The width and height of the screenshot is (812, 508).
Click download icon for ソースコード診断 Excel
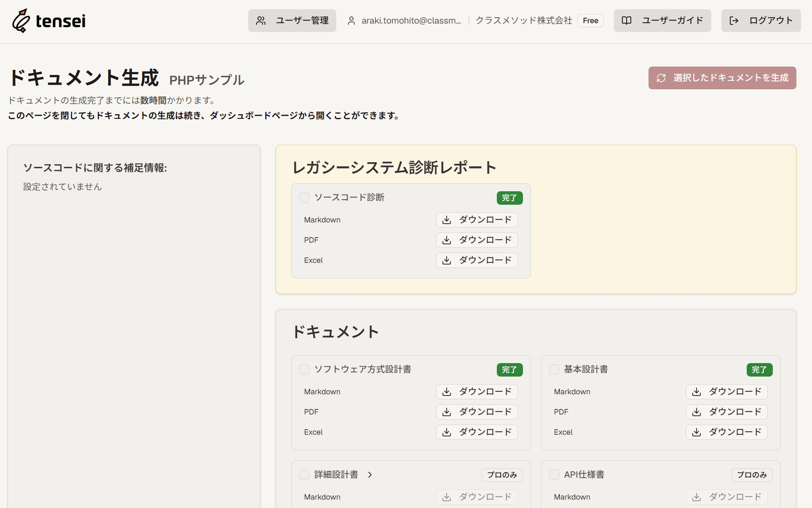tap(447, 260)
